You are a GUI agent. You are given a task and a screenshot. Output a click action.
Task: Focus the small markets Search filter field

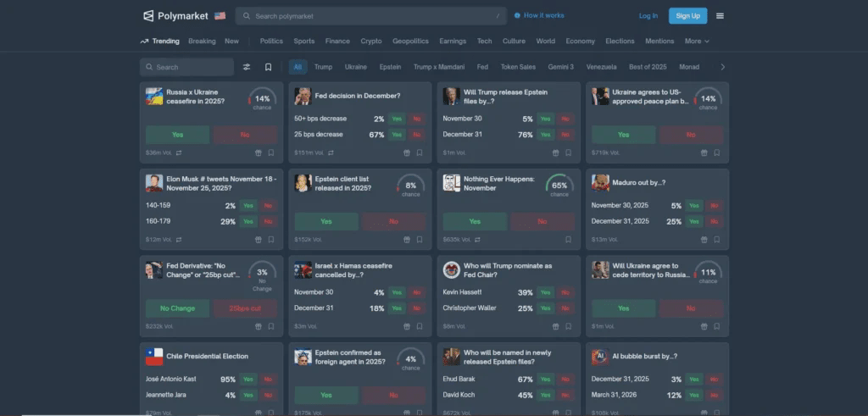pyautogui.click(x=187, y=67)
